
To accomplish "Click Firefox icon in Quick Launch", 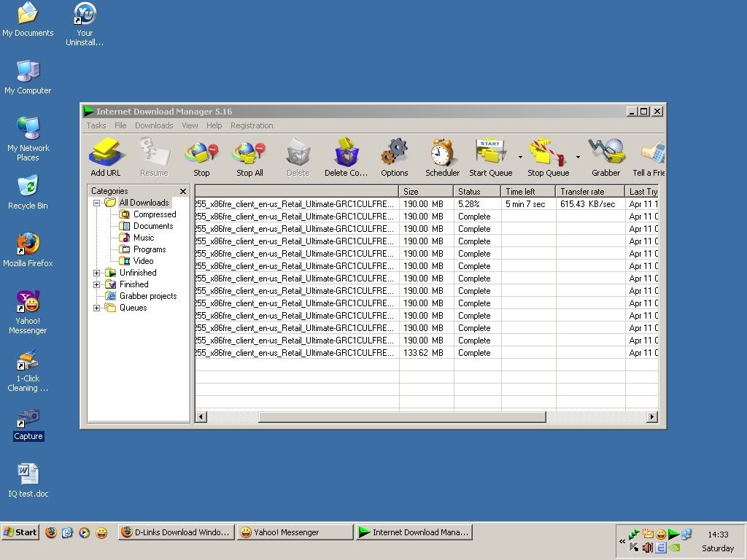I will pos(50,532).
